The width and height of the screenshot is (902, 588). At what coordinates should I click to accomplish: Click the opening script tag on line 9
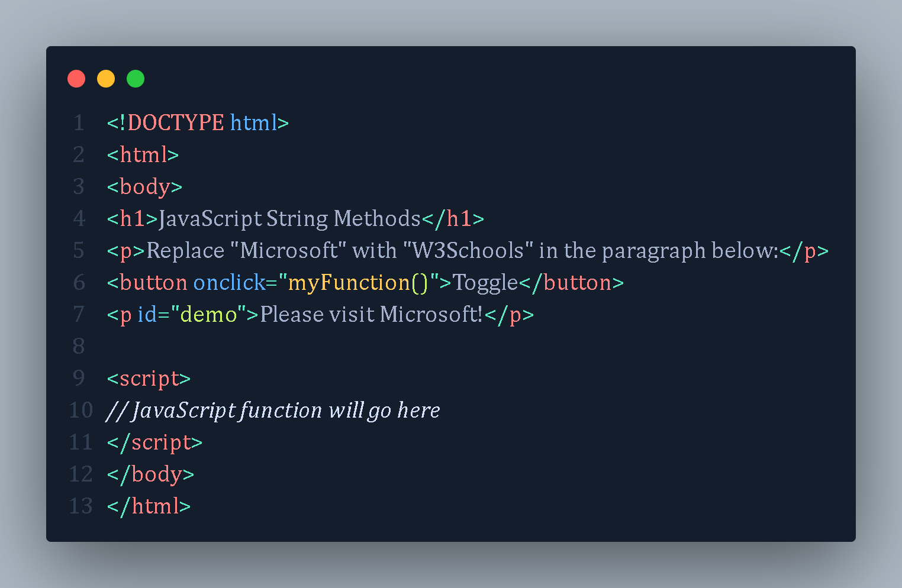pos(149,379)
